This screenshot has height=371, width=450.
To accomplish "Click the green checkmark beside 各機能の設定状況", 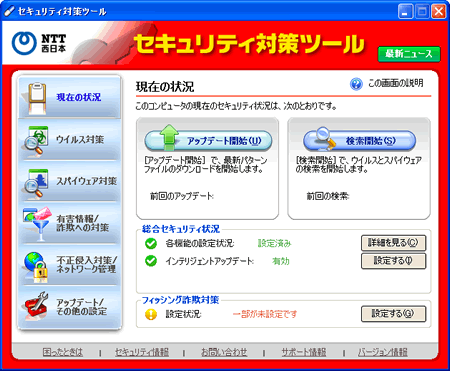I will [x=151, y=243].
